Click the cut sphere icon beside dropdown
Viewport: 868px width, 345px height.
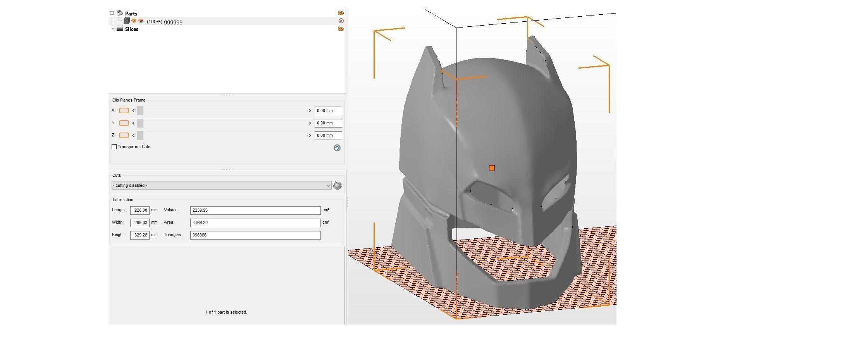point(338,185)
